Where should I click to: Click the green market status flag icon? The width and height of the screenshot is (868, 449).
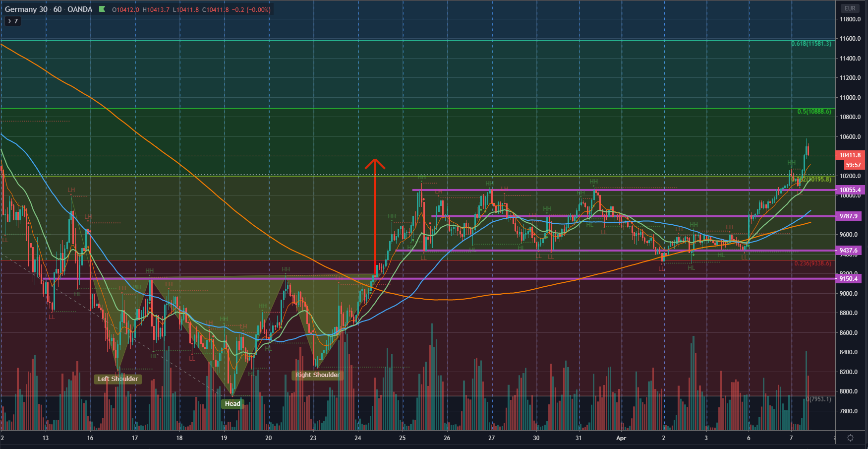[x=102, y=9]
